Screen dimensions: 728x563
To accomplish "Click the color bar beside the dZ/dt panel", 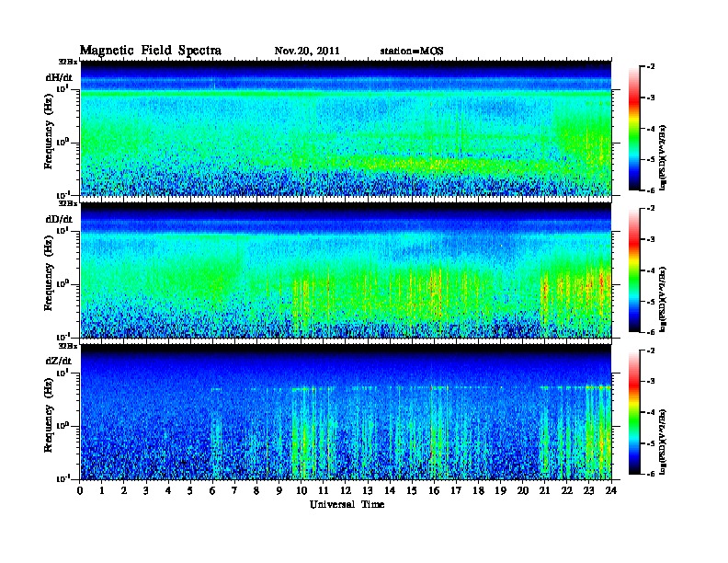I will point(634,412).
